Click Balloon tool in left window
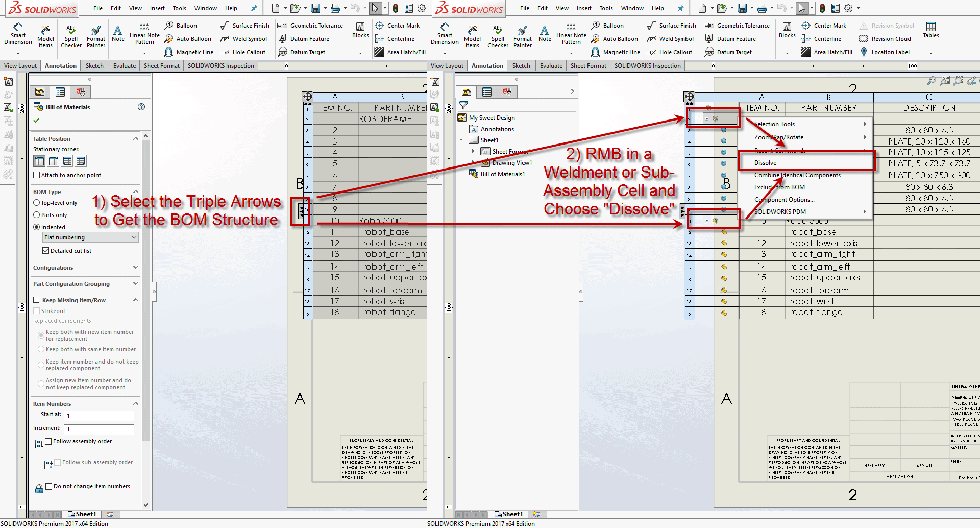The width and height of the screenshot is (980, 528). [181, 26]
